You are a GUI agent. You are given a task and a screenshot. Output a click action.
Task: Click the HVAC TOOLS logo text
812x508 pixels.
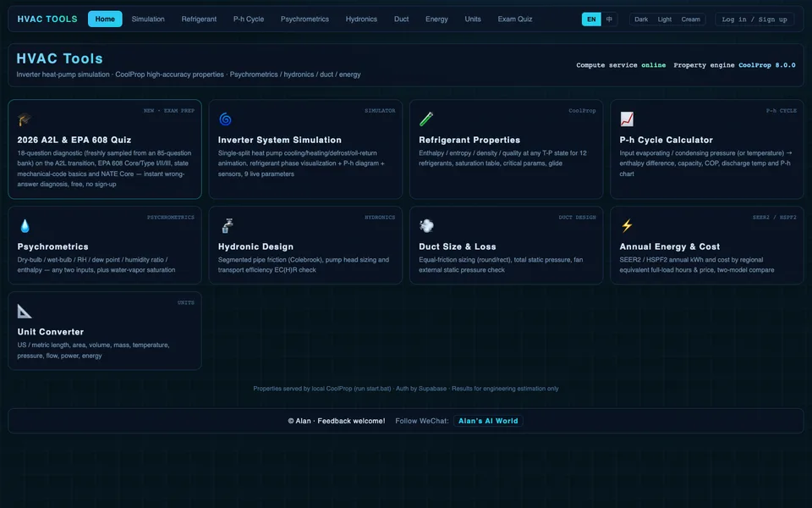(47, 19)
